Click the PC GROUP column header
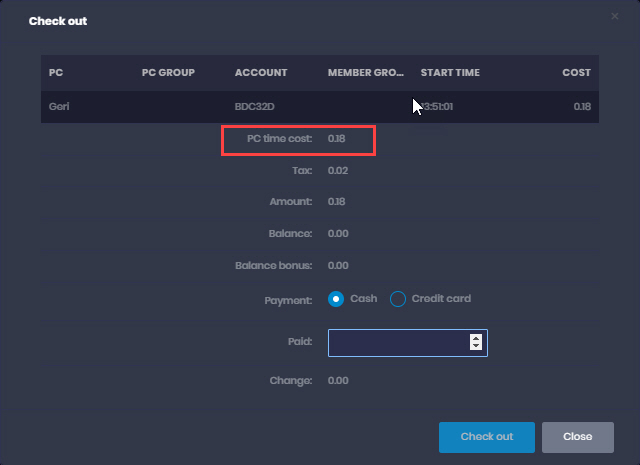This screenshot has height=465, width=640. point(168,73)
